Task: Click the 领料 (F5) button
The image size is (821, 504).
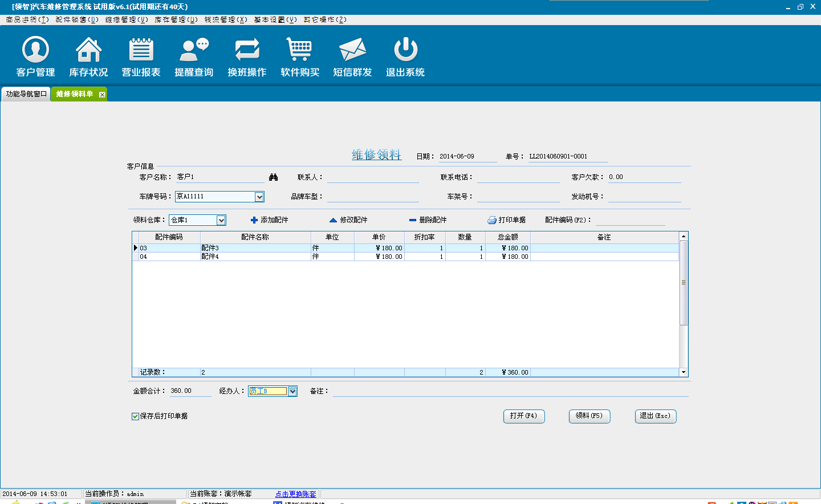Action: tap(589, 416)
